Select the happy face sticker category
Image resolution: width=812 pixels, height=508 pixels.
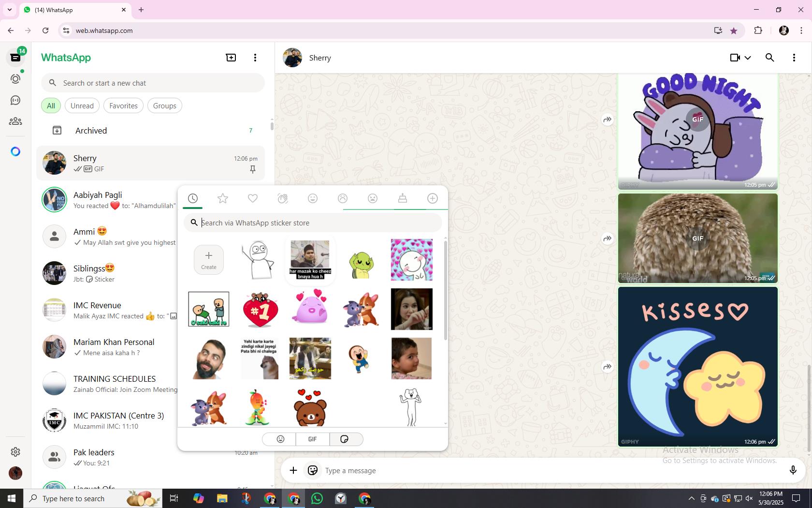[x=313, y=198]
